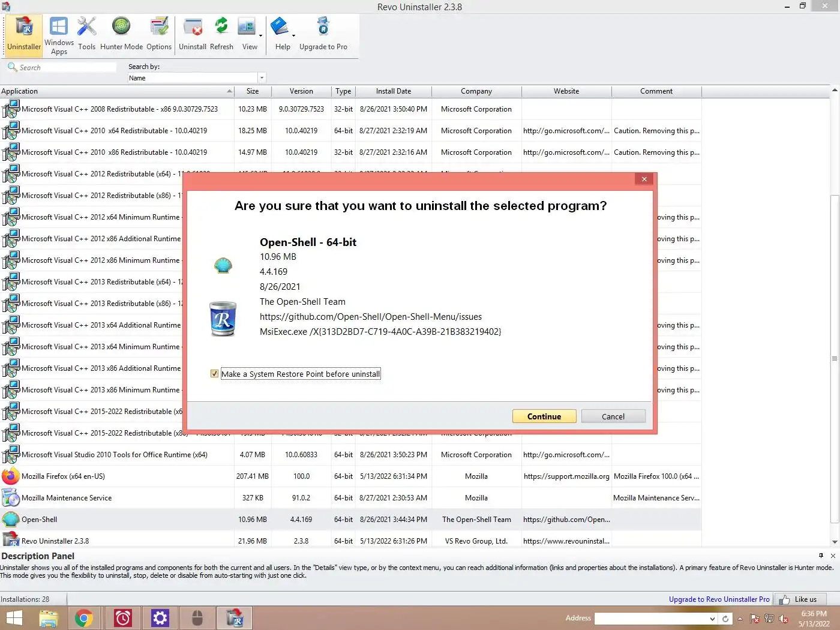Viewport: 840px width, 630px height.
Task: Open File Explorer from taskbar
Action: tap(48, 618)
